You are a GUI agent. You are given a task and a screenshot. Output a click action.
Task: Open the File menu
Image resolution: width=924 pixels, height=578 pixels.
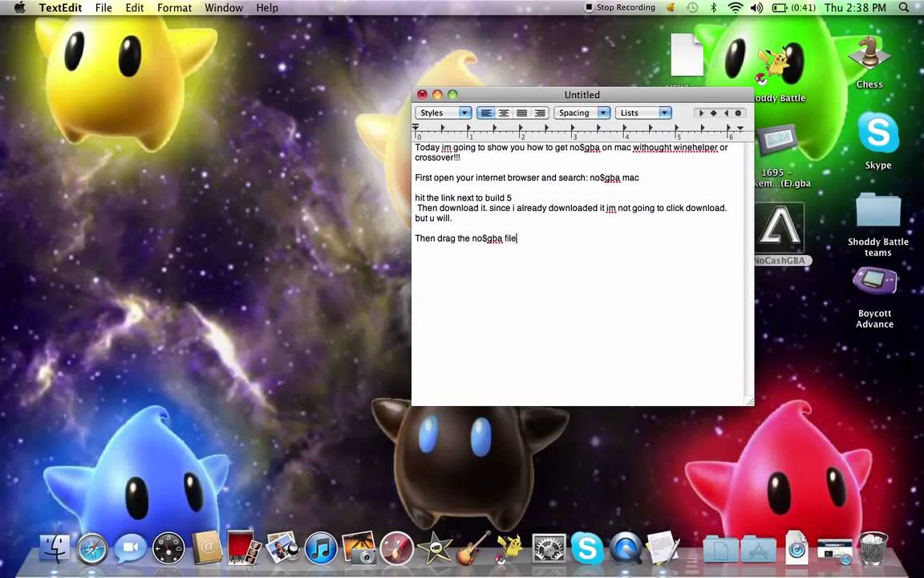click(103, 8)
